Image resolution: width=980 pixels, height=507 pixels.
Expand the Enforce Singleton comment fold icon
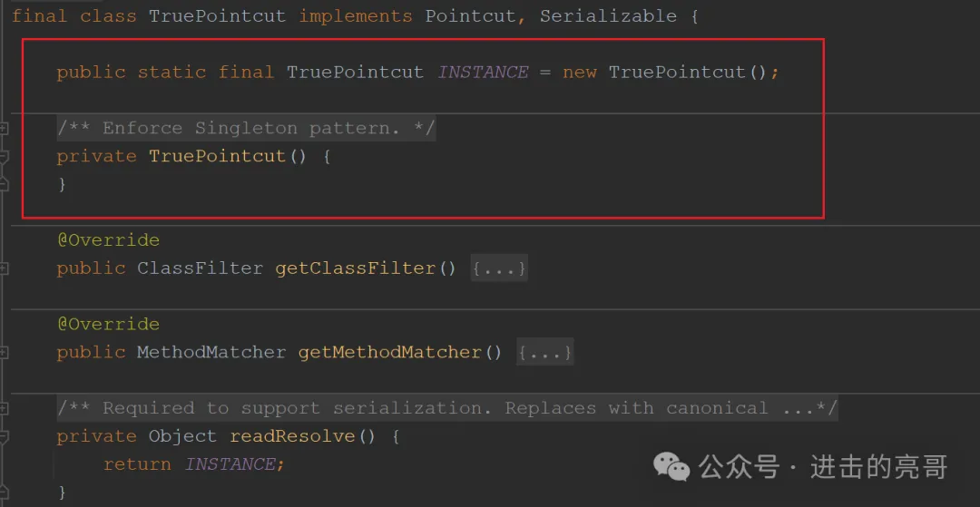4,128
